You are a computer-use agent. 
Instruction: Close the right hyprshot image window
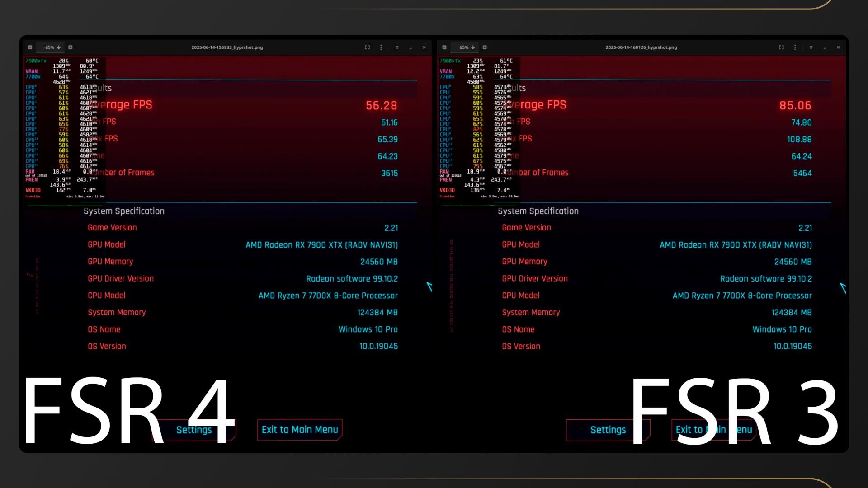coord(838,47)
